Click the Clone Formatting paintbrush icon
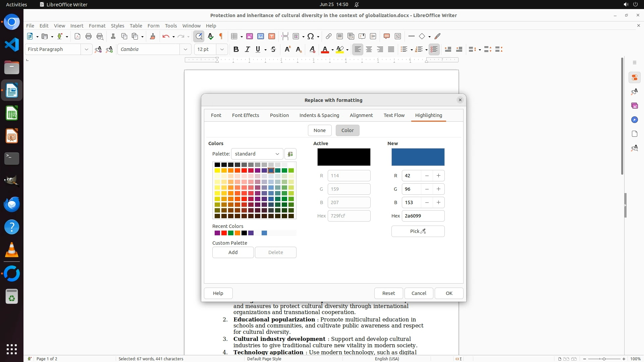The height and width of the screenshot is (362, 644). coord(153,36)
